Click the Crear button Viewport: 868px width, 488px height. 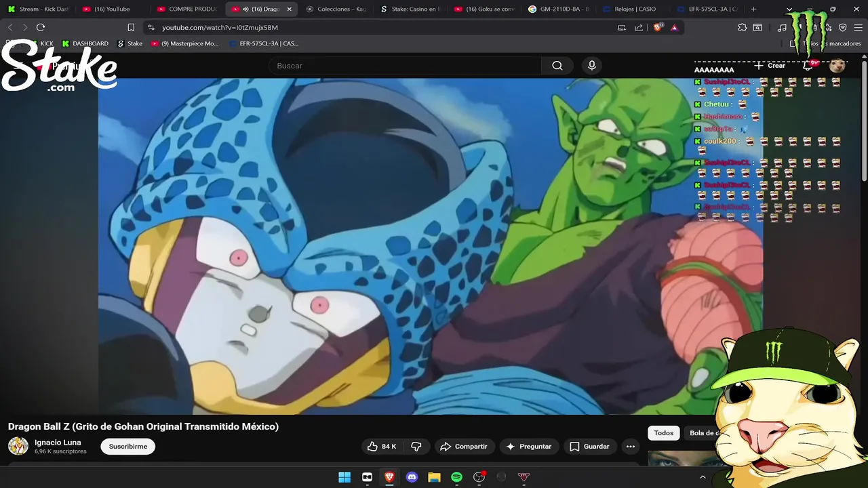coord(770,66)
